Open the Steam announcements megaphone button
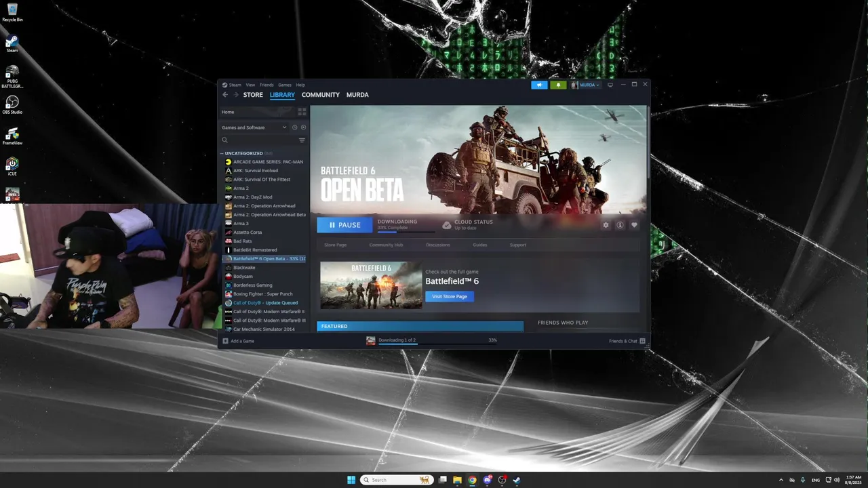This screenshot has height=488, width=868. (539, 85)
